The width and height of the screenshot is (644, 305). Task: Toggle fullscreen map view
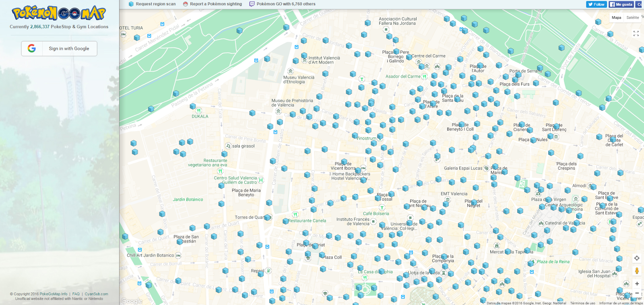tap(636, 34)
